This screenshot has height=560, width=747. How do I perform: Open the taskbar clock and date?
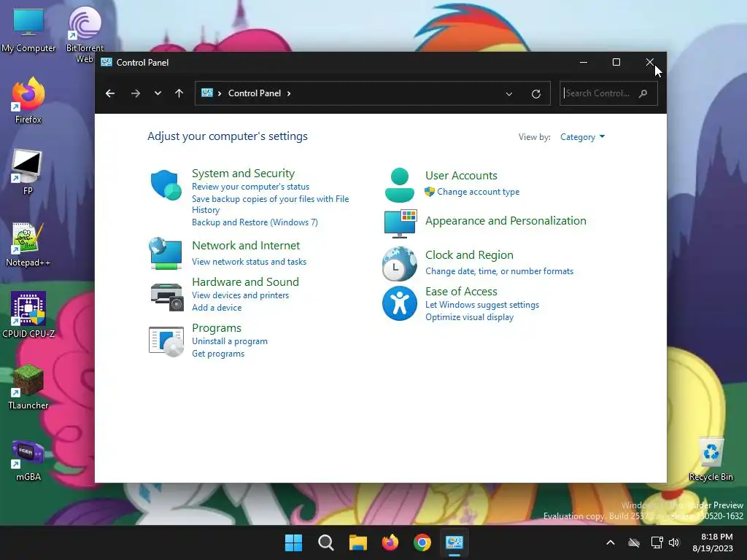713,542
